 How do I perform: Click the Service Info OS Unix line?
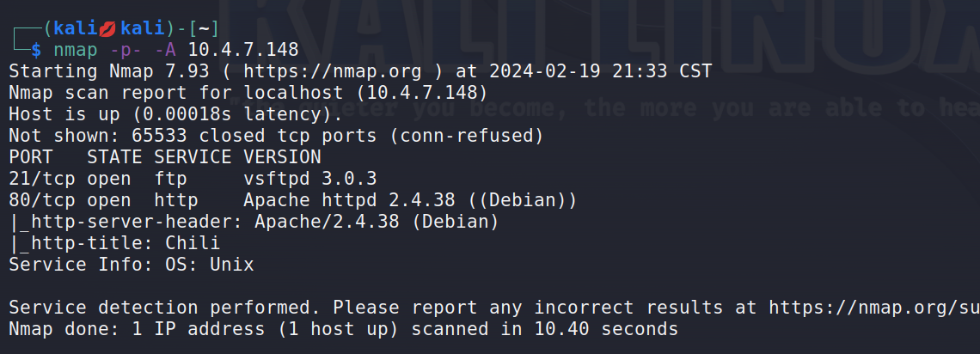[x=132, y=265]
